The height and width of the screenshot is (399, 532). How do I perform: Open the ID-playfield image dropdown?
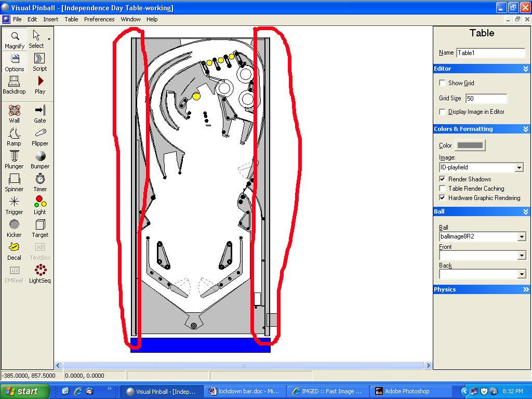(x=518, y=168)
